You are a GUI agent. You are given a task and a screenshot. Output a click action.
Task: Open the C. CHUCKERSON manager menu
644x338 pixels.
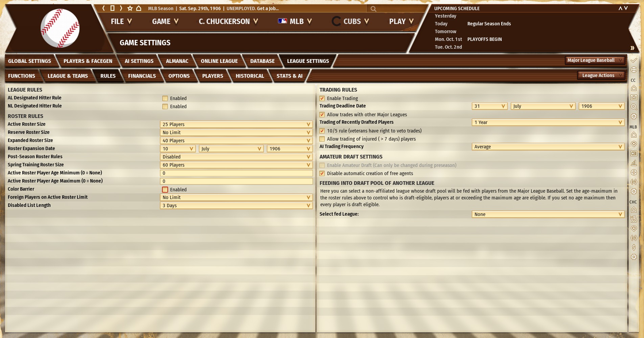pos(228,22)
